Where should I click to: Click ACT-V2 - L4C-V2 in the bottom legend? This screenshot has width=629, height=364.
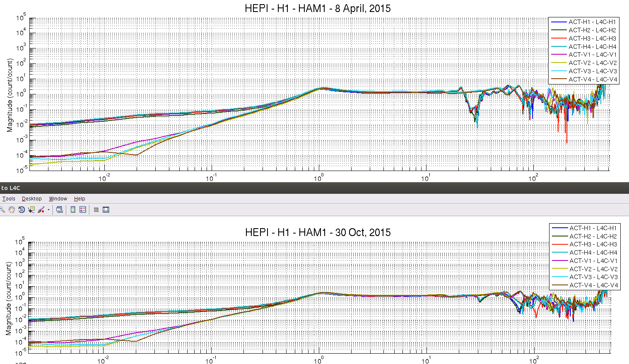(x=593, y=269)
